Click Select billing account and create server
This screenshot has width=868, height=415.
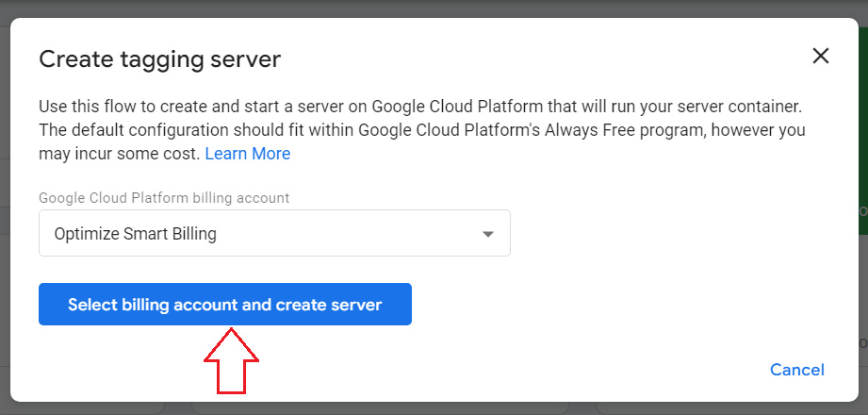coord(224,305)
